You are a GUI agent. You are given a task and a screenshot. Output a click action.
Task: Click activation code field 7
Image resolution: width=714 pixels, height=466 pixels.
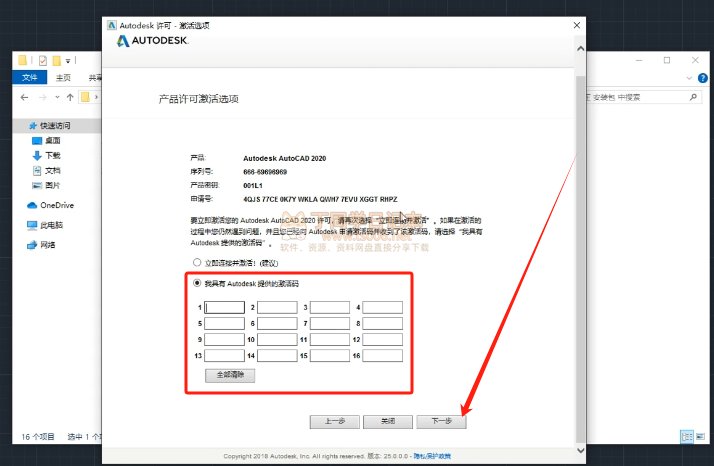click(330, 323)
